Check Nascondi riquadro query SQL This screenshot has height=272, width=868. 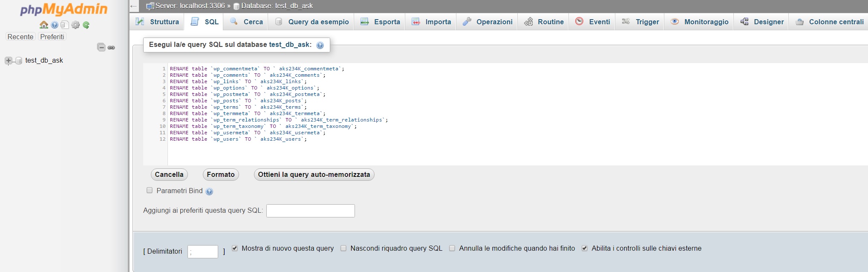343,248
